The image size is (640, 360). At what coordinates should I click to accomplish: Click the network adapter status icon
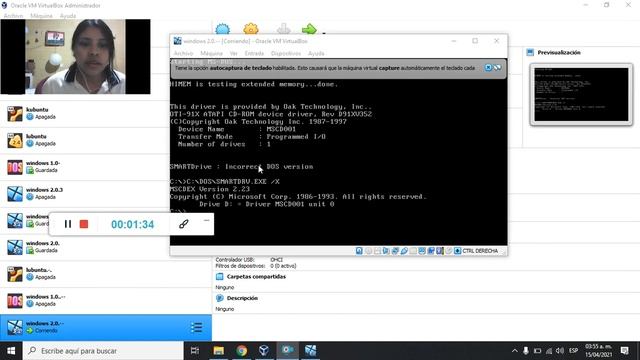tap(395, 251)
